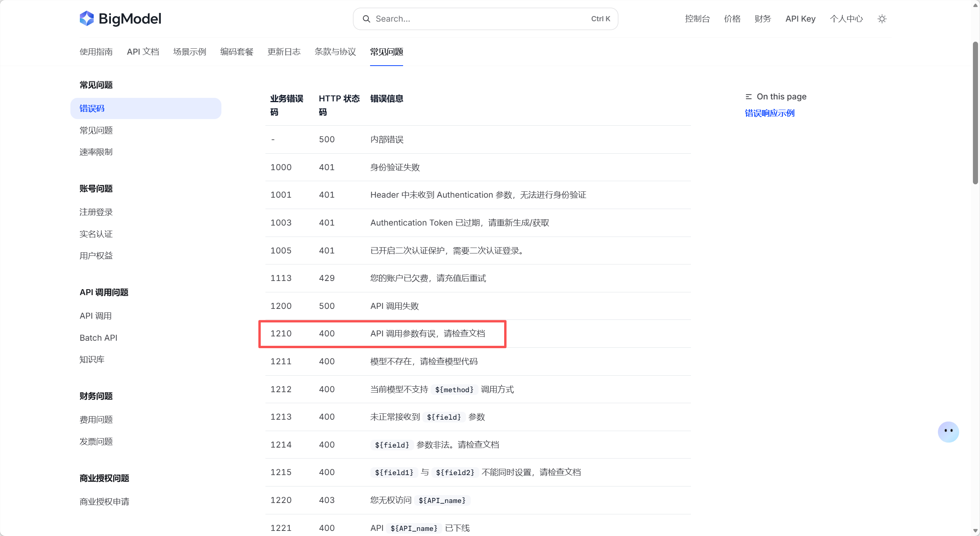This screenshot has width=980, height=536.
Task: Select the 常见问题 top tab
Action: coord(387,52)
